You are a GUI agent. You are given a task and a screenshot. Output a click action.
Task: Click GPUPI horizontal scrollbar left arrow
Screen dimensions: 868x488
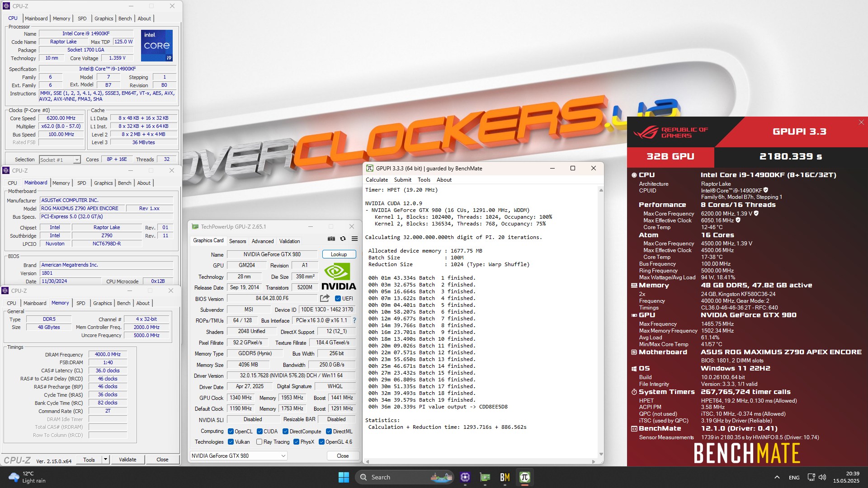[368, 461]
